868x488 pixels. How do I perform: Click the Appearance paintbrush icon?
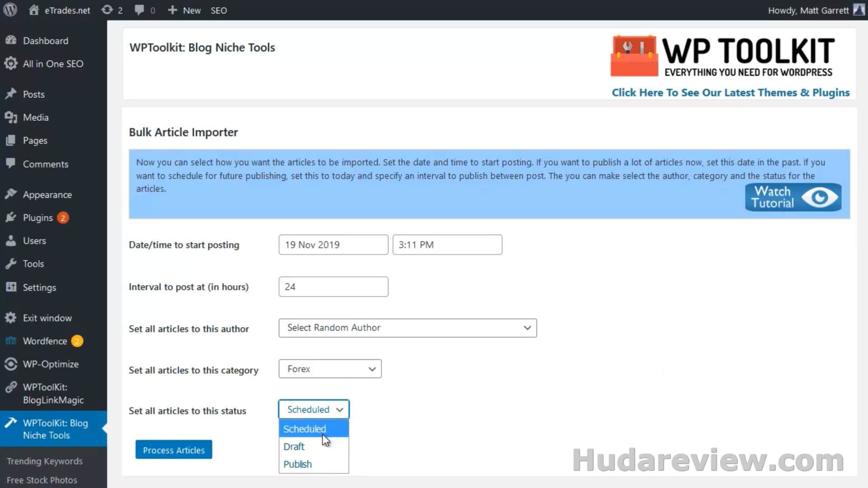pos(11,194)
